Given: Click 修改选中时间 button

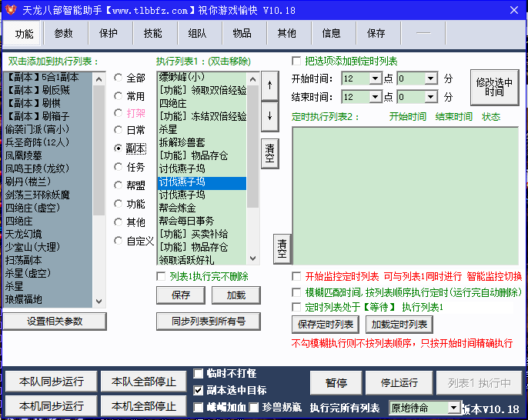Looking at the screenshot, I should coord(494,87).
